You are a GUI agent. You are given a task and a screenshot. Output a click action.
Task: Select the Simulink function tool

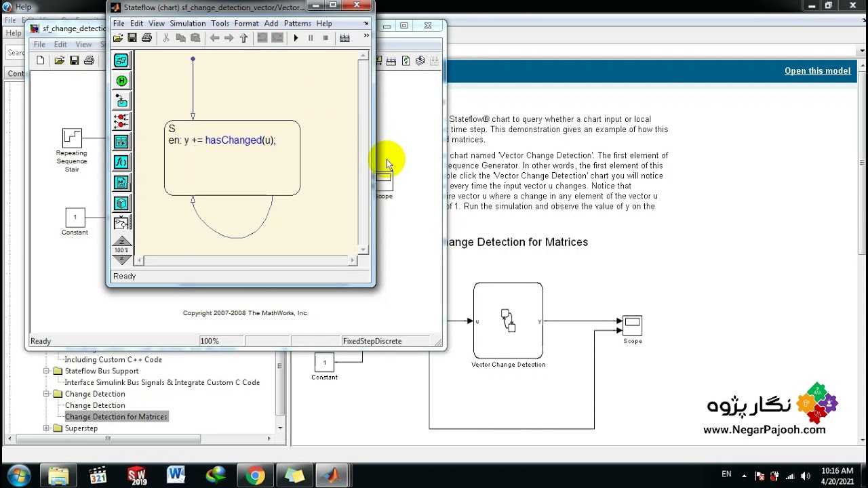[121, 223]
